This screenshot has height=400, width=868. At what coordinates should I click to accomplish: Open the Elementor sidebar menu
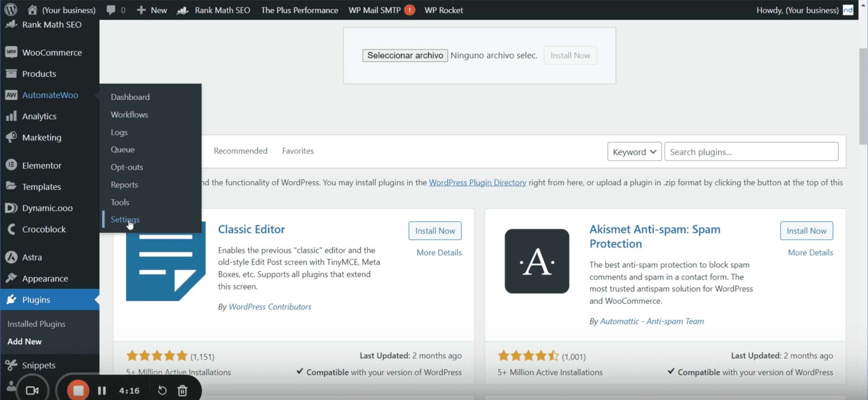tap(41, 165)
